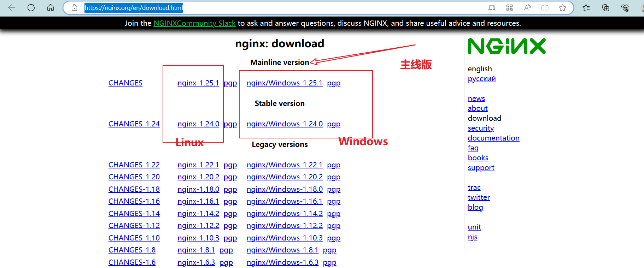Switch language to русский
Screen dimensions: 644x268
(x=482, y=79)
